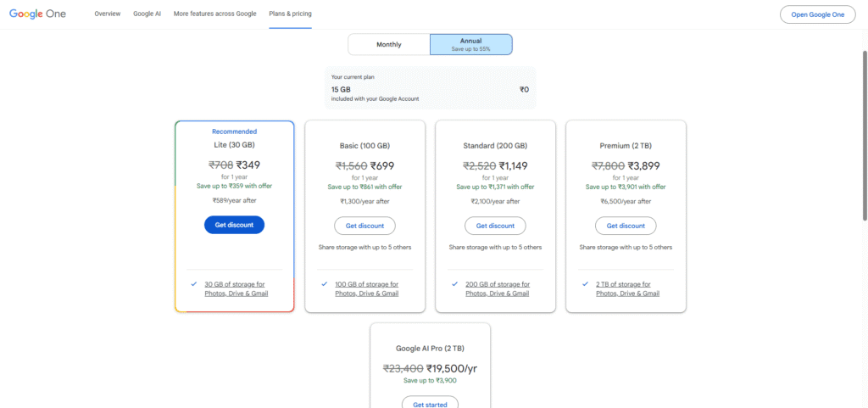Click checkmark beside 200 GB of storage
This screenshot has height=408, width=868.
[455, 284]
